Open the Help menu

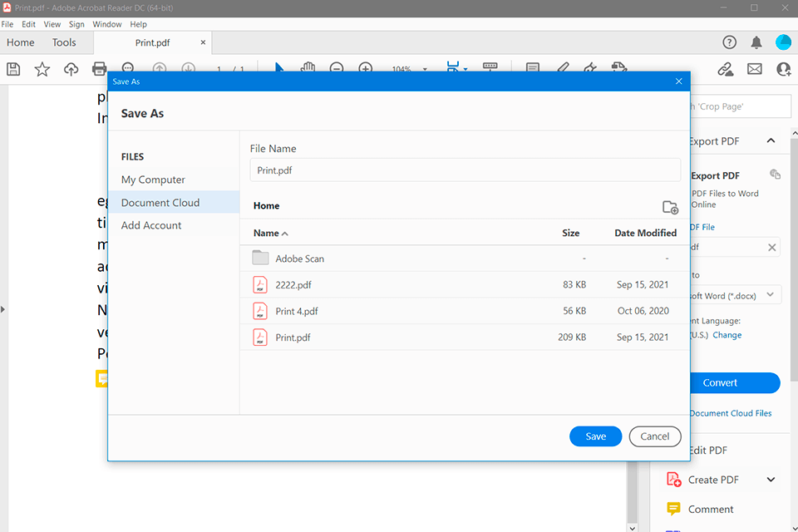click(138, 24)
